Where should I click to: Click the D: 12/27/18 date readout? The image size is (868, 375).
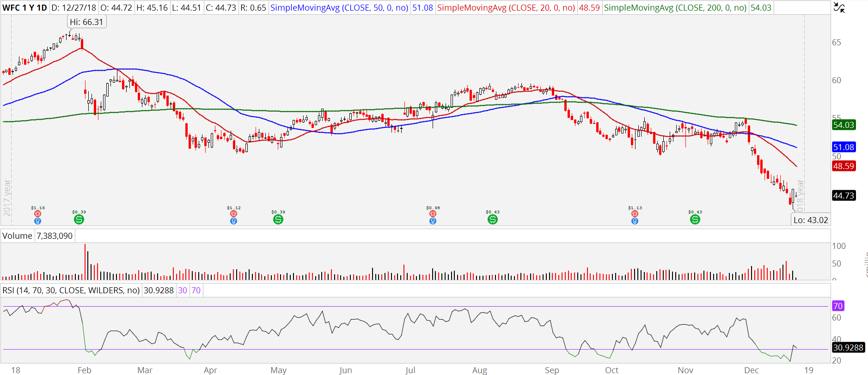[74, 8]
